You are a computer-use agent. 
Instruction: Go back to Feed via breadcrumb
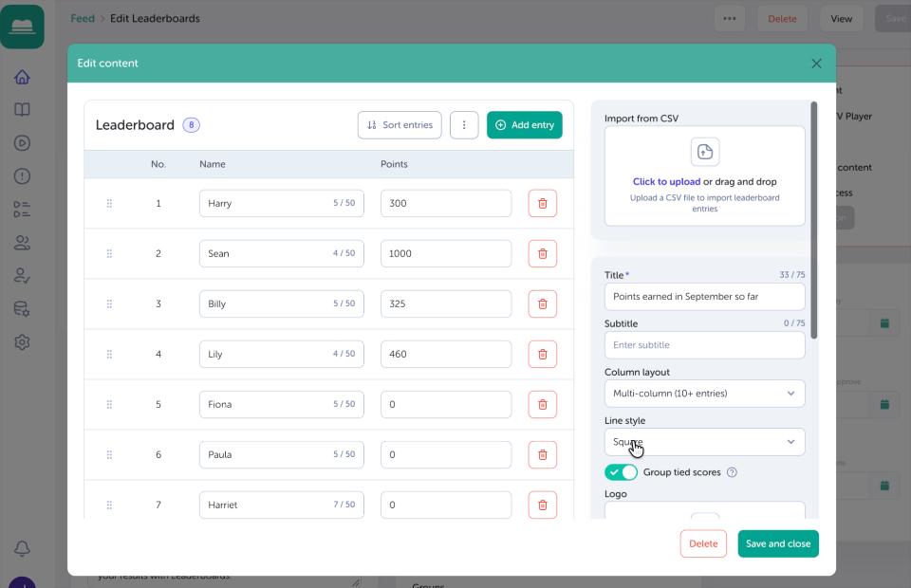(83, 19)
